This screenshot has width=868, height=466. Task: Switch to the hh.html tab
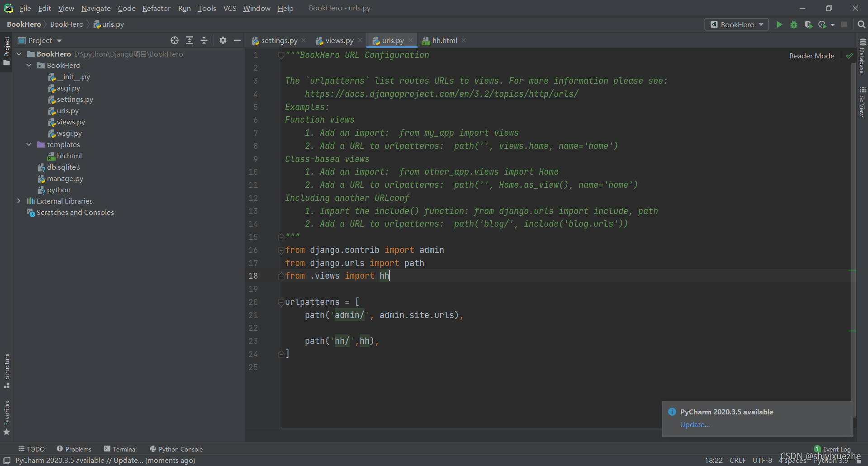444,40
